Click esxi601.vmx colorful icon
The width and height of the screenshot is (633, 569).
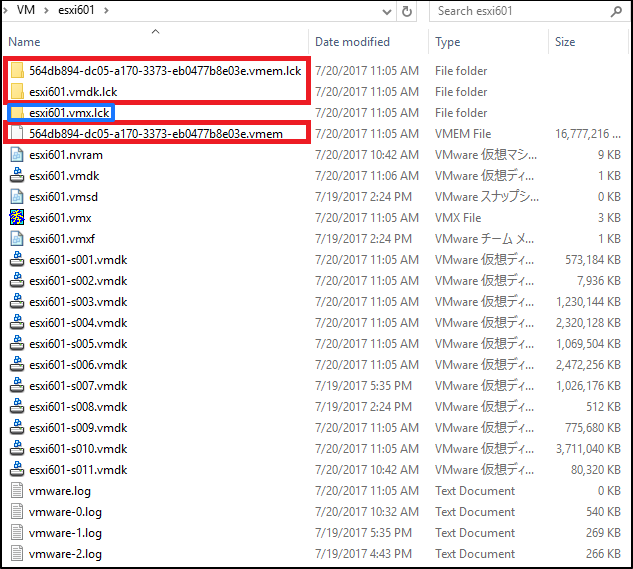(x=17, y=217)
